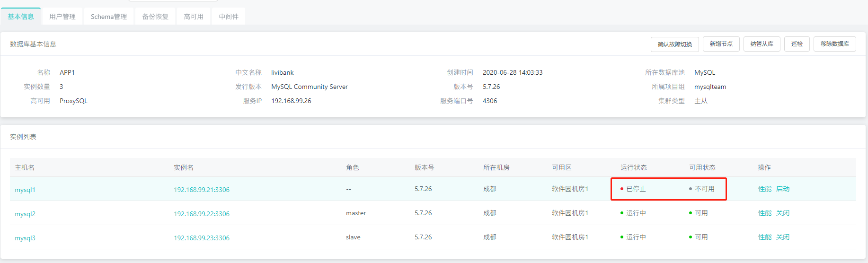Click 启动 to start mysql1

[x=783, y=189]
